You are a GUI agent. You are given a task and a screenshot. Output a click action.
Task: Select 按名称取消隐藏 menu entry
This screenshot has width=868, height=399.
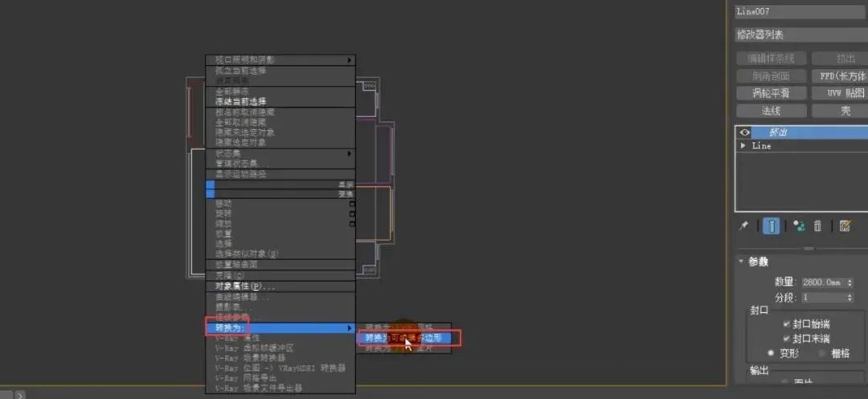pos(280,112)
